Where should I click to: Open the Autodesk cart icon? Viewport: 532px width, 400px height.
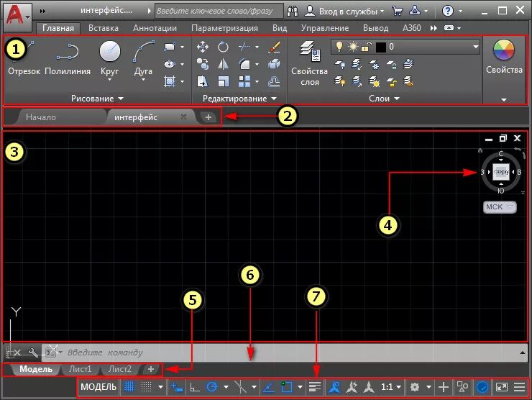point(397,11)
